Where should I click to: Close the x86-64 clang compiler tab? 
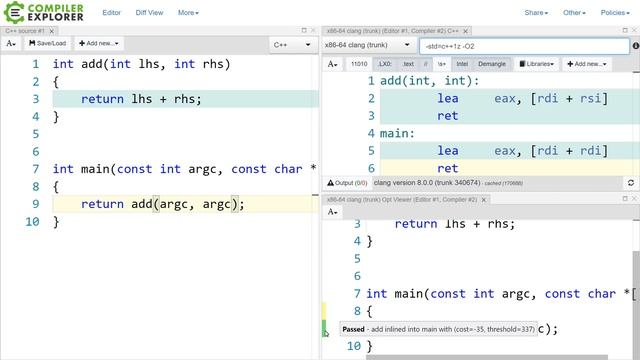point(465,31)
